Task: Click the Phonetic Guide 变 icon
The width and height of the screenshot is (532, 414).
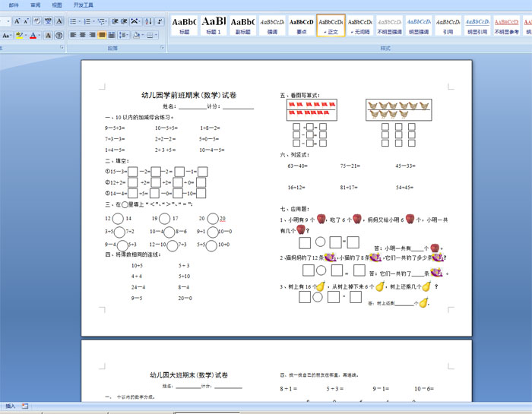Action: coord(48,21)
